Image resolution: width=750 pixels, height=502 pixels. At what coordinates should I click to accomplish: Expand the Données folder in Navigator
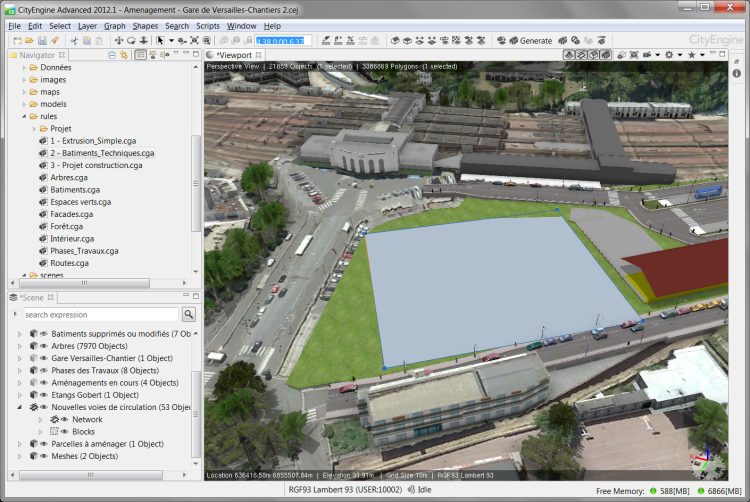point(24,67)
